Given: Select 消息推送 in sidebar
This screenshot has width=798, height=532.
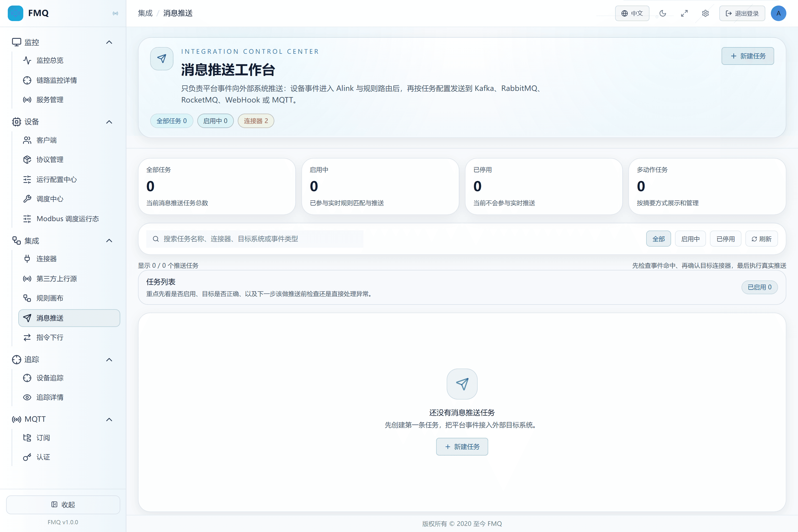Looking at the screenshot, I should (69, 318).
